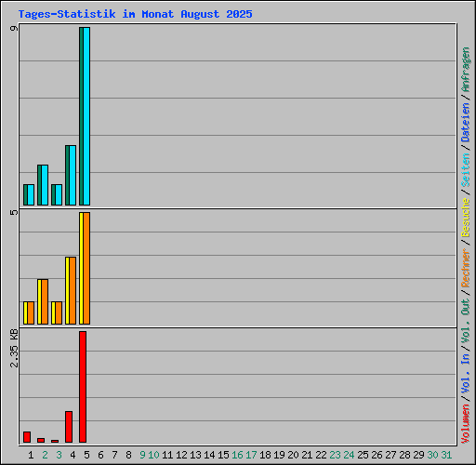This screenshot has height=465, width=476.
Task: Click the orange Rechner legend label
Action: pos(466,268)
